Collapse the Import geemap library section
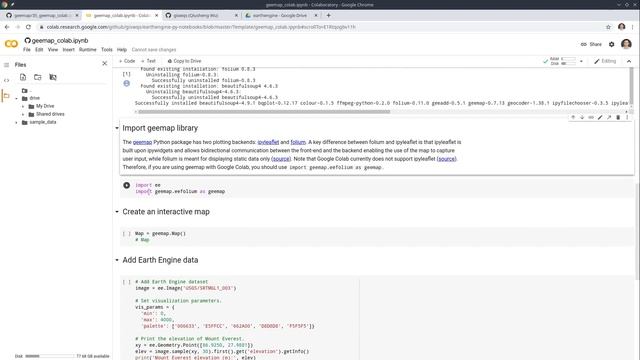Viewport: 640px width, 360px height. [x=117, y=128]
